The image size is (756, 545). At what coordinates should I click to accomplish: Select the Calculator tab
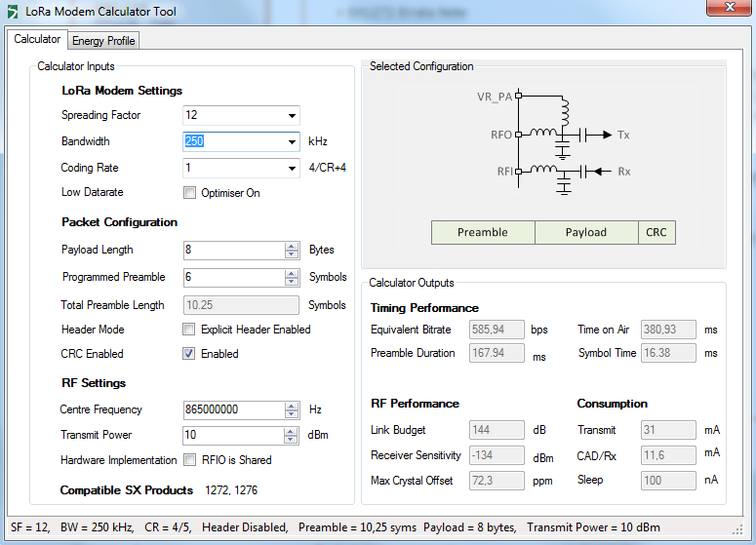click(x=37, y=39)
